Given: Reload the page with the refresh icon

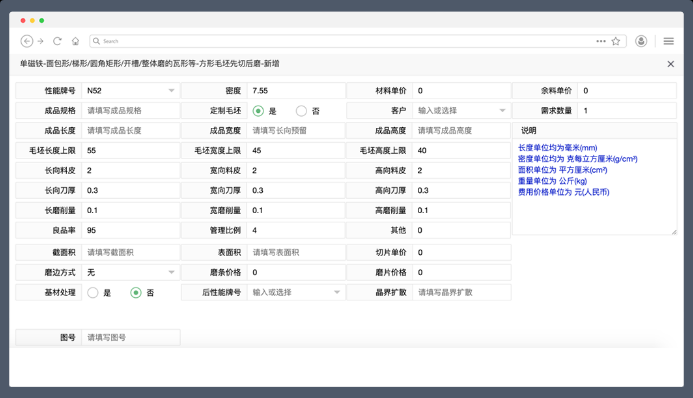Looking at the screenshot, I should coord(57,41).
